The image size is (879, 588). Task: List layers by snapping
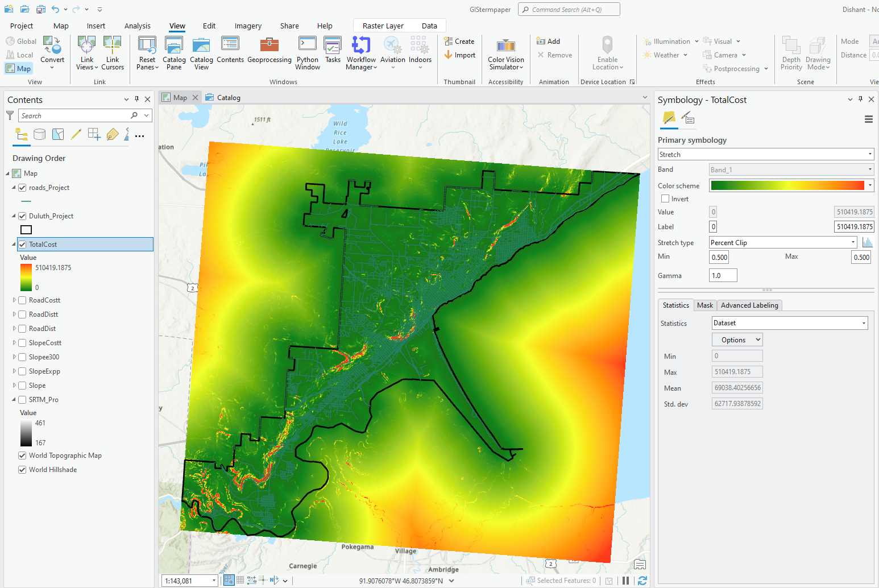tap(94, 134)
